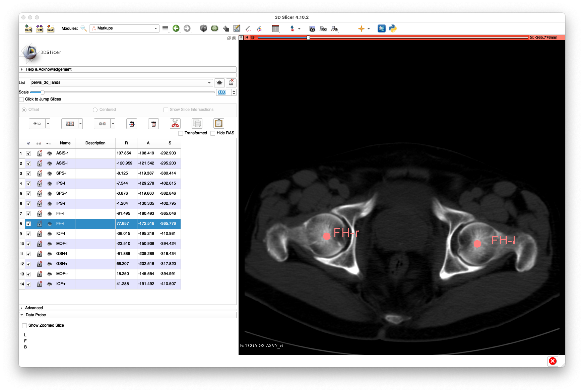Check Show Slice Intersections
Viewport: 584px width, 392px height.
point(166,110)
